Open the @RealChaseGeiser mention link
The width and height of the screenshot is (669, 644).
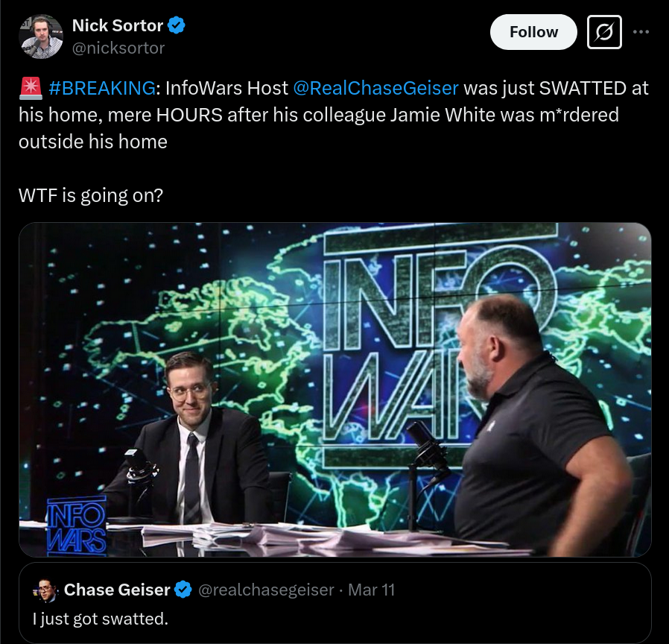[375, 89]
